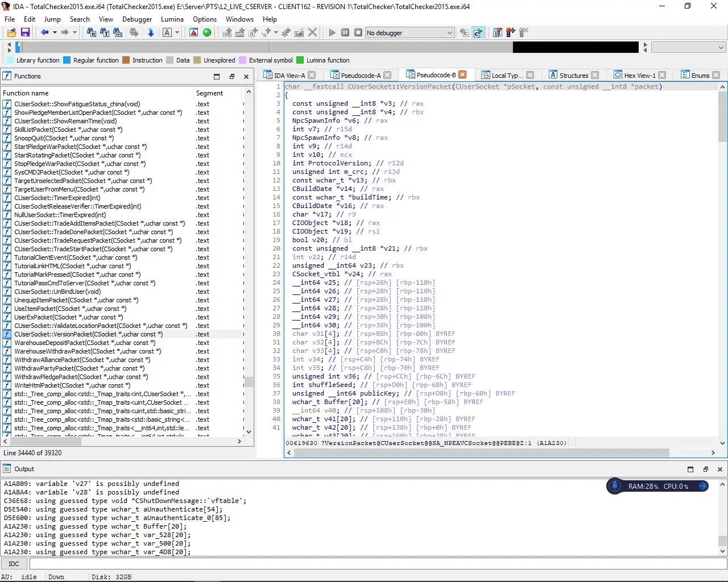
Task: Close the Pseudocode-B tab
Action: point(462,74)
